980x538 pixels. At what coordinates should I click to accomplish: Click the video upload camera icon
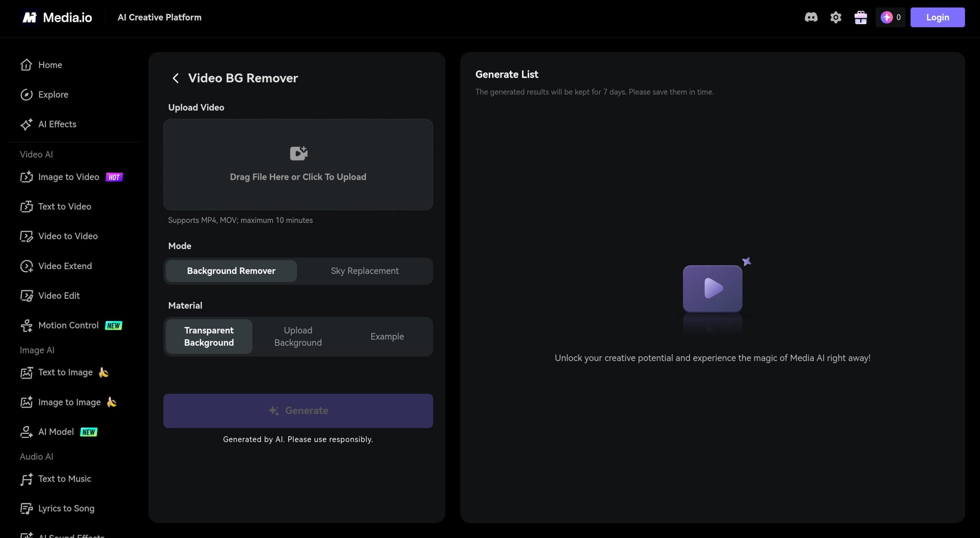(298, 153)
